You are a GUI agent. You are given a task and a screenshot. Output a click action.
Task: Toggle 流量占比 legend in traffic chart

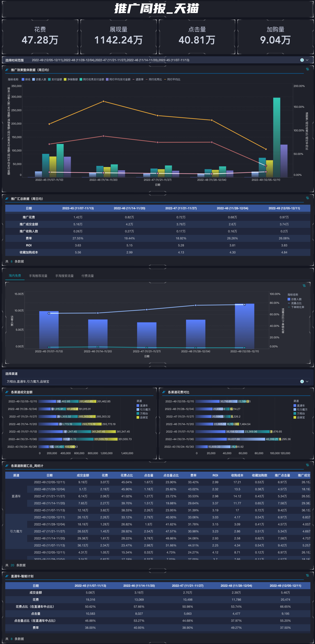click(295, 303)
